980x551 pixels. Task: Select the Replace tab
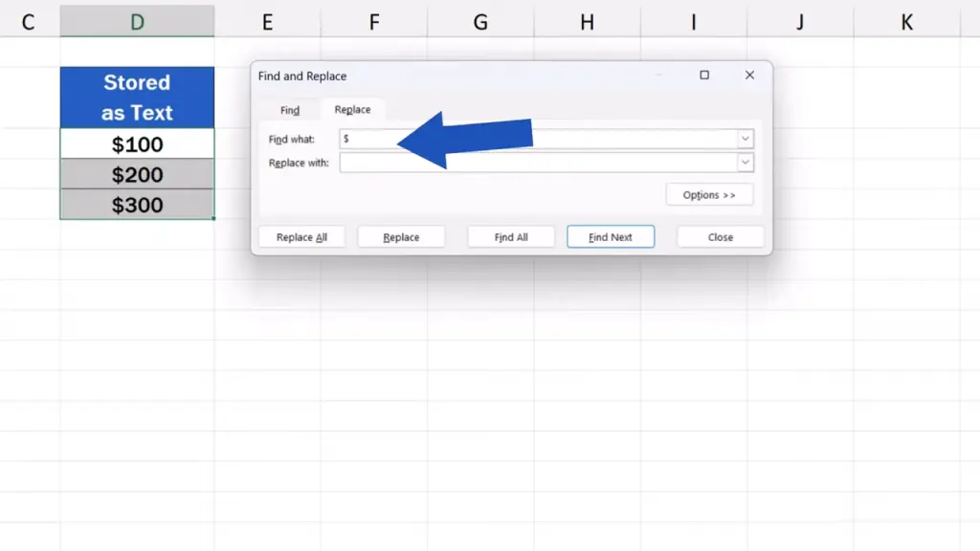(352, 110)
